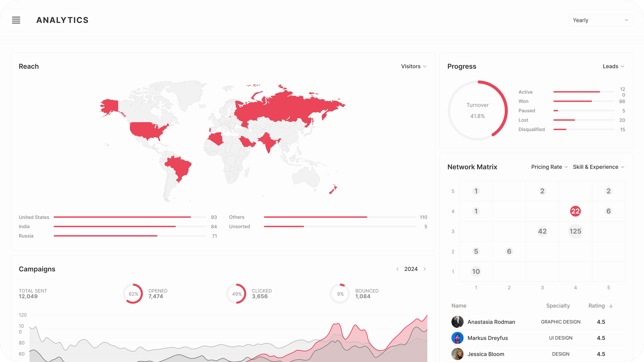644x362 pixels.
Task: Click the Opened 62% ring indicator
Action: click(x=133, y=294)
